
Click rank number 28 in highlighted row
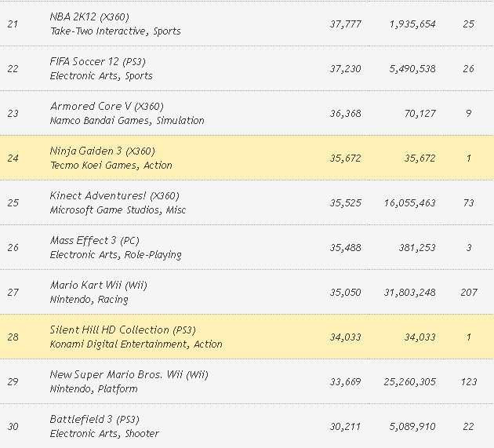(x=13, y=337)
